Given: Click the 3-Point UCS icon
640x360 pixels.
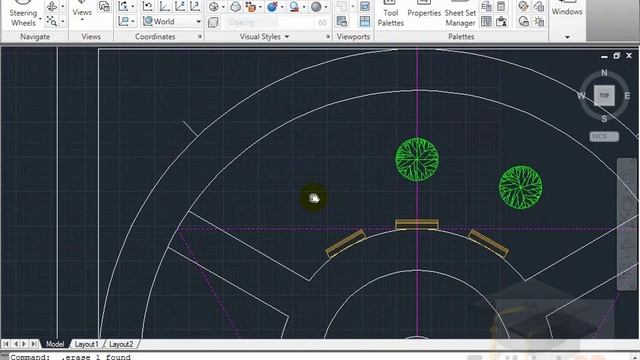Looking at the screenshot, I should 195,6.
